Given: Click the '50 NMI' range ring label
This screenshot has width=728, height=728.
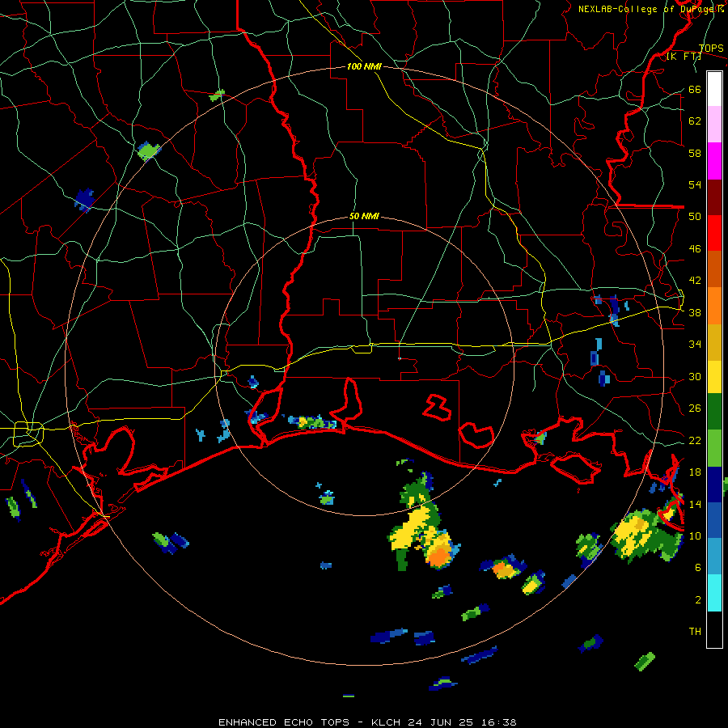Looking at the screenshot, I should coord(364,216).
